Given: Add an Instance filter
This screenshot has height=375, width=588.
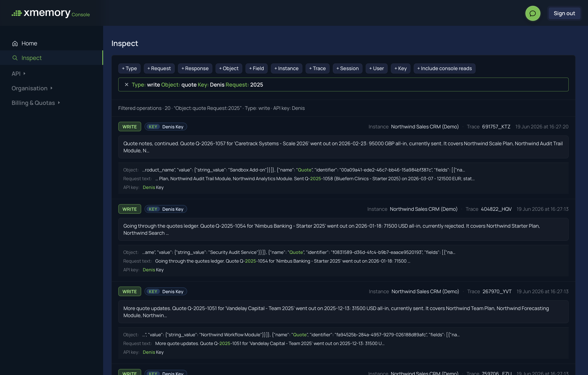Looking at the screenshot, I should pyautogui.click(x=287, y=68).
